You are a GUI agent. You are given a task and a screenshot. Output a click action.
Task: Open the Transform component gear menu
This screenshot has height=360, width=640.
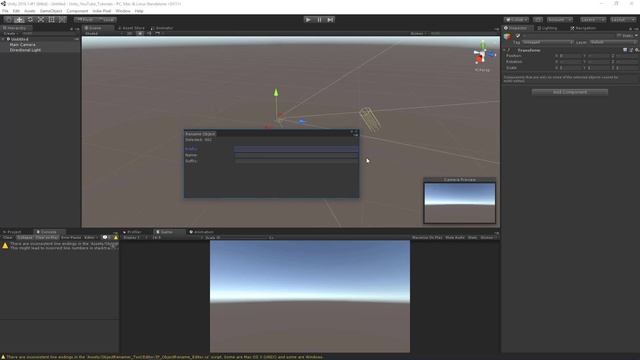click(636, 50)
